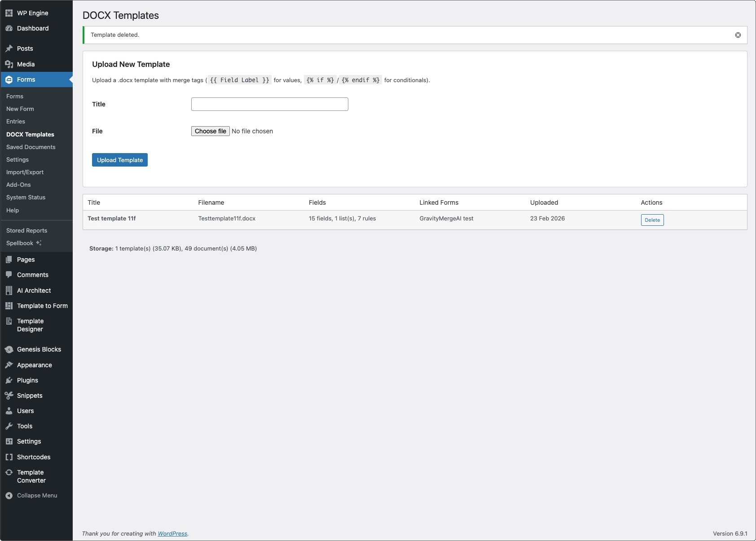The image size is (756, 541).
Task: Open the Saved Documents submenu item
Action: click(31, 147)
